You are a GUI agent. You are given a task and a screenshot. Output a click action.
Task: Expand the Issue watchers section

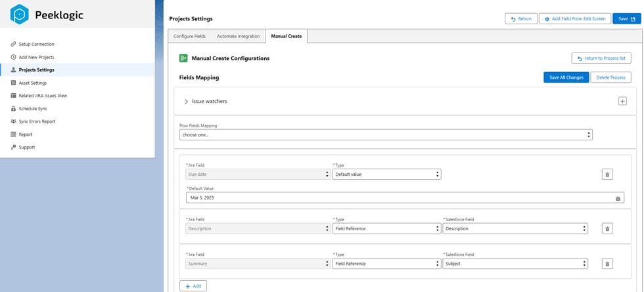pos(186,101)
